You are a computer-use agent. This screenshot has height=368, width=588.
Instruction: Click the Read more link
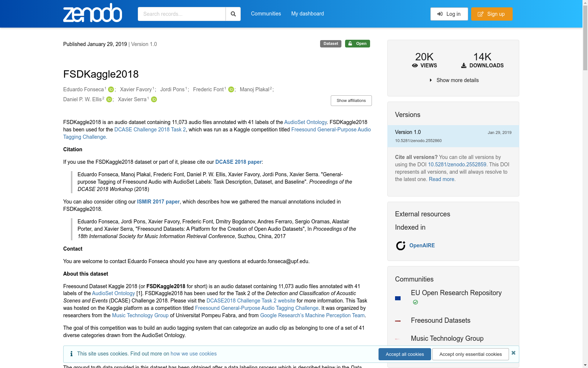coord(441,179)
